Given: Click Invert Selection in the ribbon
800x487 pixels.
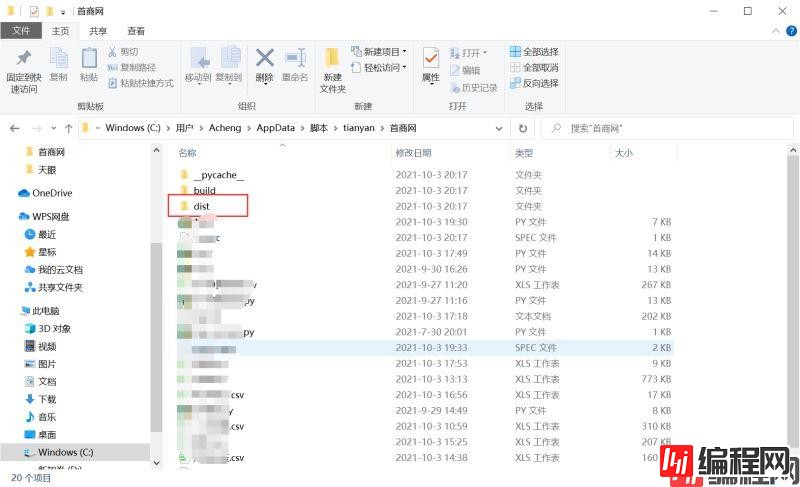Looking at the screenshot, I should (x=534, y=83).
